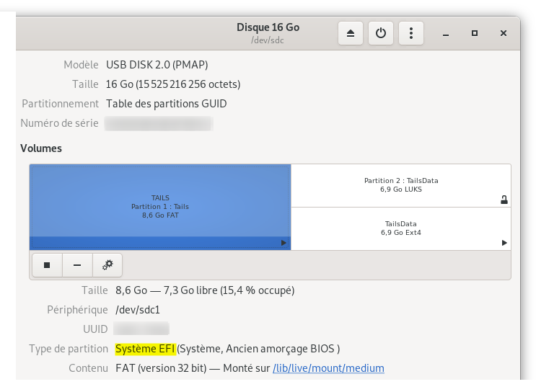
Task: Maximize the Disque 16 Go window
Action: 475,33
